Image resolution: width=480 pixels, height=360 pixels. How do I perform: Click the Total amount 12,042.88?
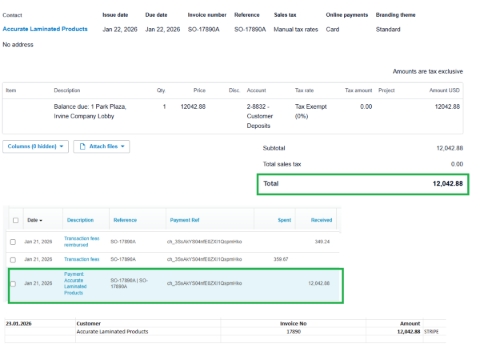[448, 184]
